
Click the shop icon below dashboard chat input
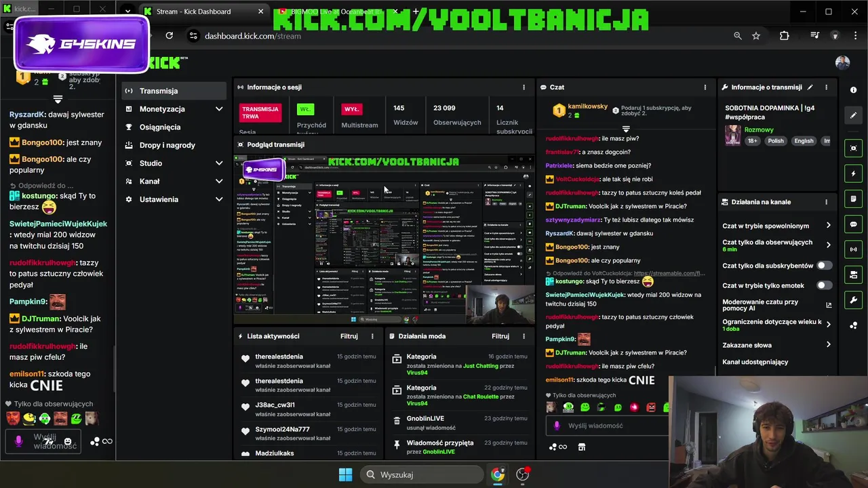(581, 447)
